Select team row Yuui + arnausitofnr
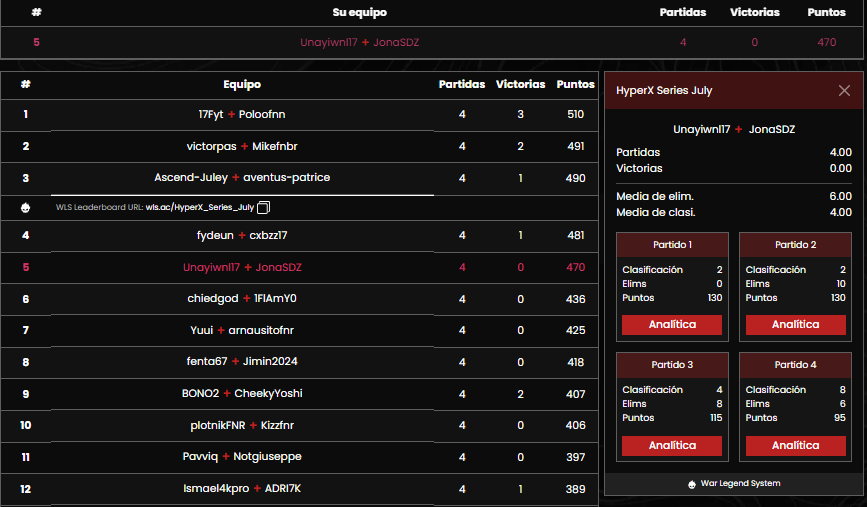Image resolution: width=867 pixels, height=507 pixels. coord(299,331)
